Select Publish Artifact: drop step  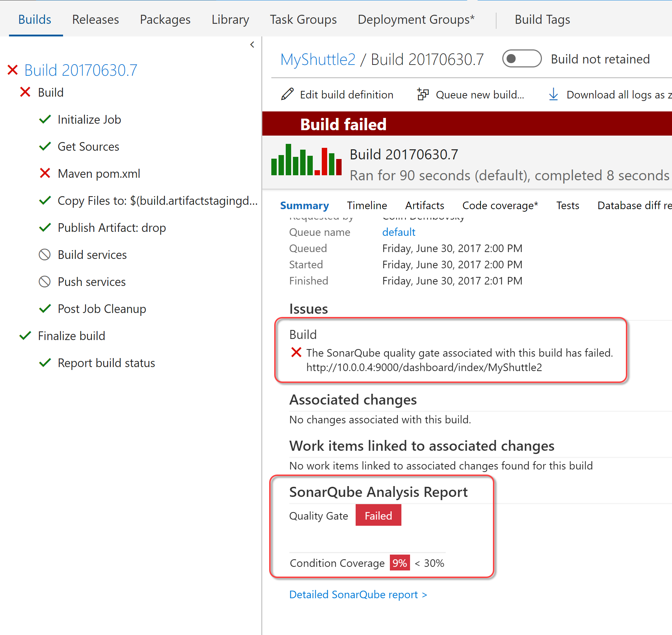pyautogui.click(x=112, y=228)
